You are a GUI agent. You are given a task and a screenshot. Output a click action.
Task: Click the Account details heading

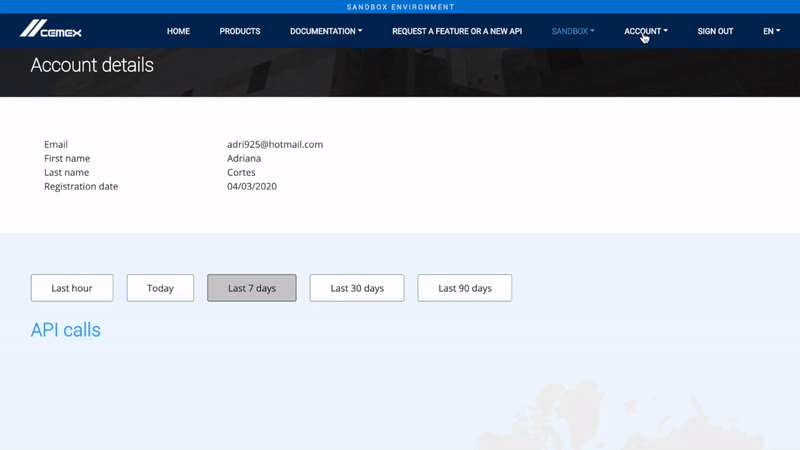click(x=92, y=66)
